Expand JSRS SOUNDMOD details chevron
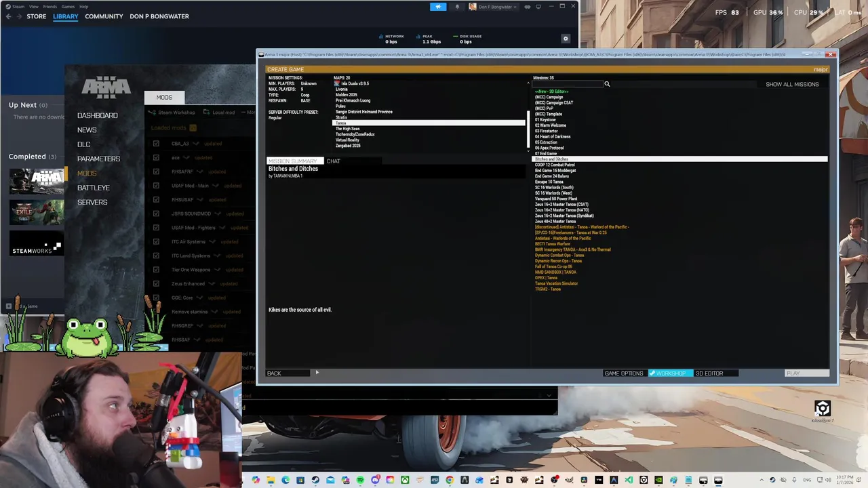868x488 pixels. pos(218,213)
